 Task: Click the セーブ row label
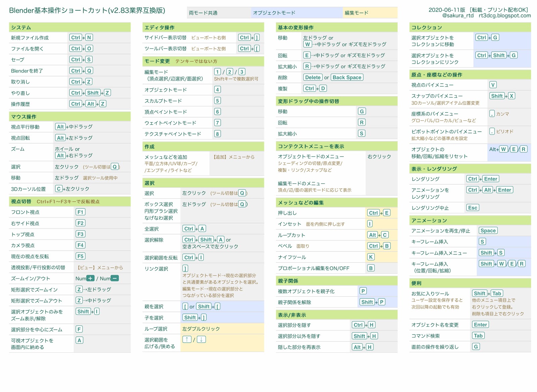click(18, 60)
